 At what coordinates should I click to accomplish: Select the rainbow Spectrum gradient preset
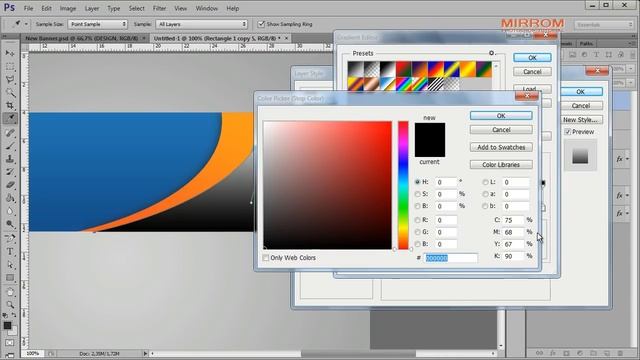pos(404,84)
